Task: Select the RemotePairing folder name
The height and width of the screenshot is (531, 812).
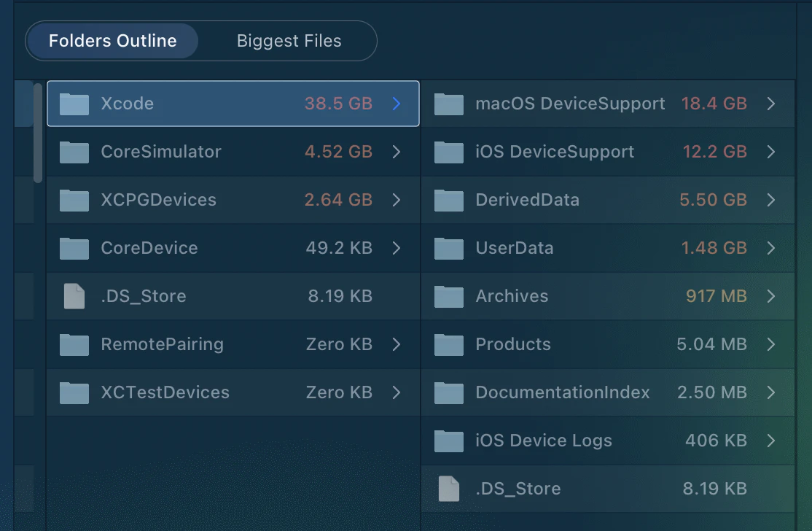Action: (x=162, y=344)
